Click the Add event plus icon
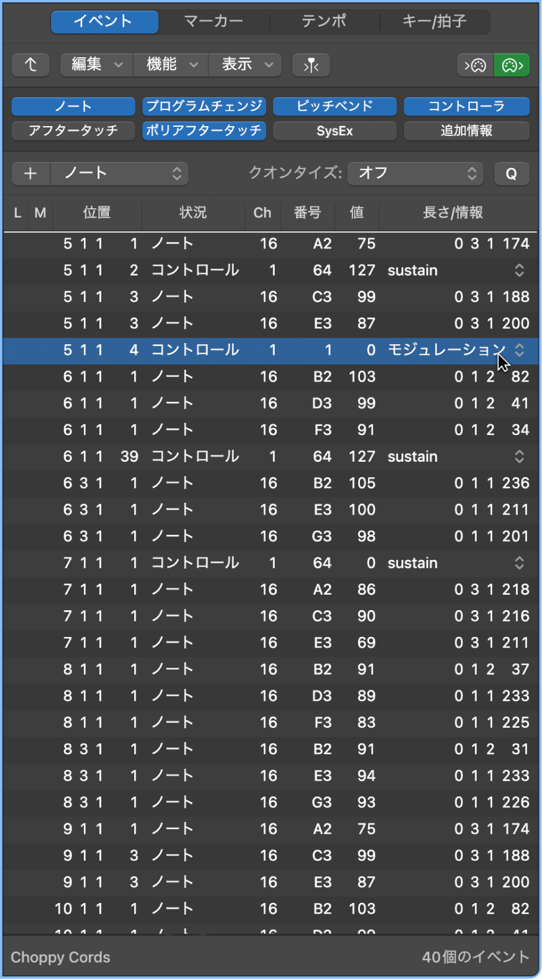The width and height of the screenshot is (542, 980). [x=30, y=173]
